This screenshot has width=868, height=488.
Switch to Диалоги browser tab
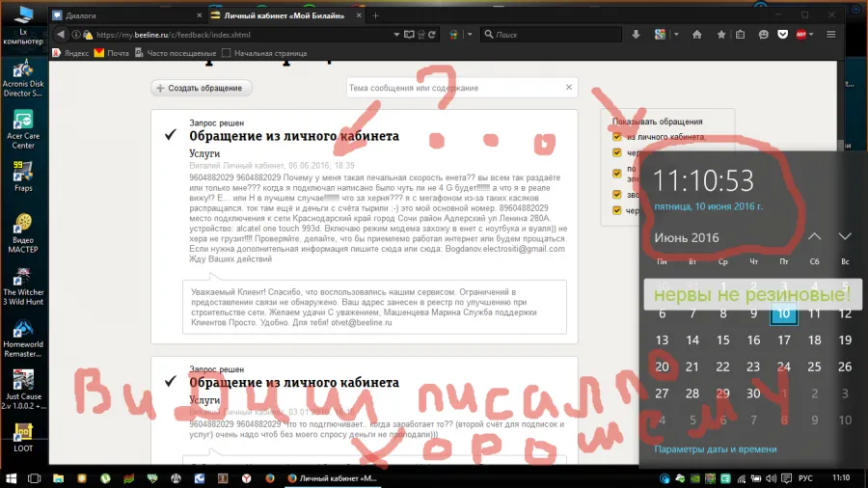coord(127,15)
